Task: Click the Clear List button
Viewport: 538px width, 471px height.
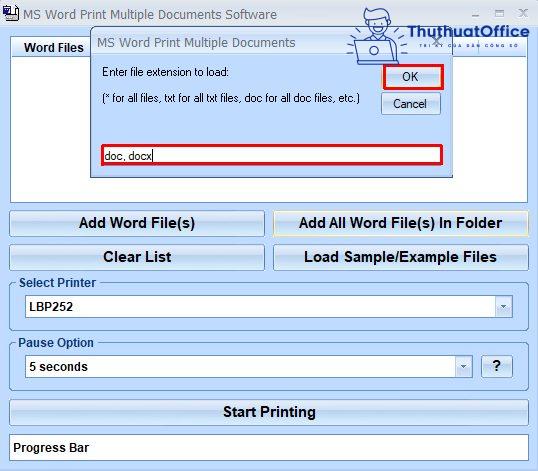Action: (x=137, y=257)
